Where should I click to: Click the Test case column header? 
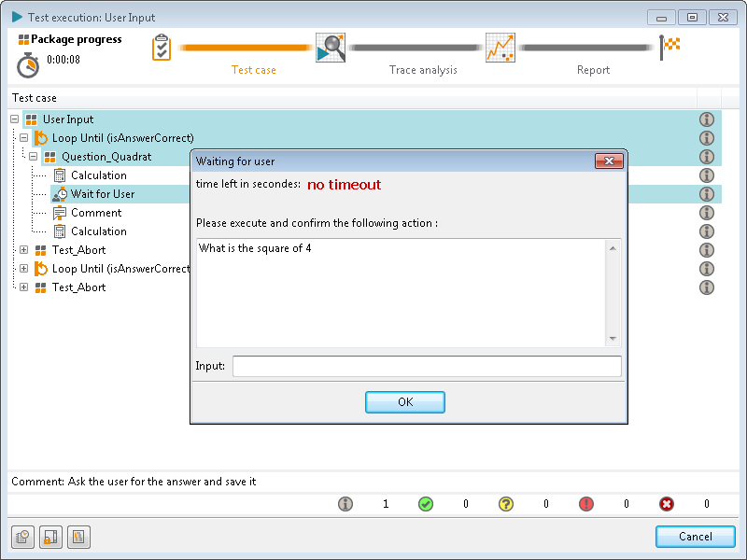pos(352,98)
